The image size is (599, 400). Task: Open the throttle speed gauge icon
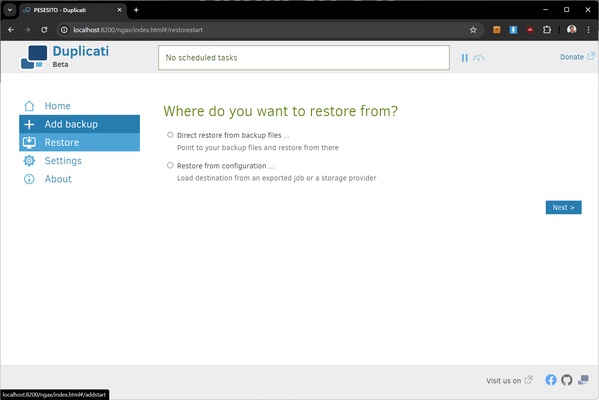pos(479,58)
